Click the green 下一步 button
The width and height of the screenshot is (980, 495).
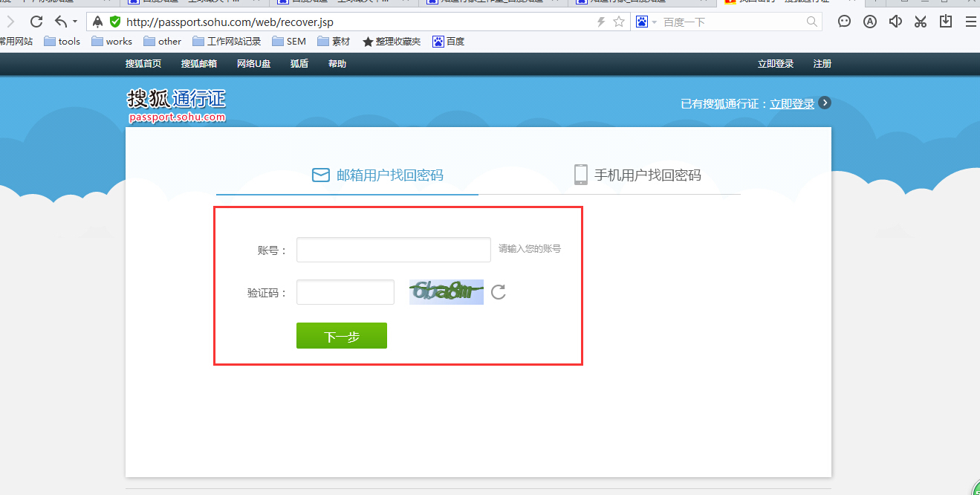tap(342, 336)
